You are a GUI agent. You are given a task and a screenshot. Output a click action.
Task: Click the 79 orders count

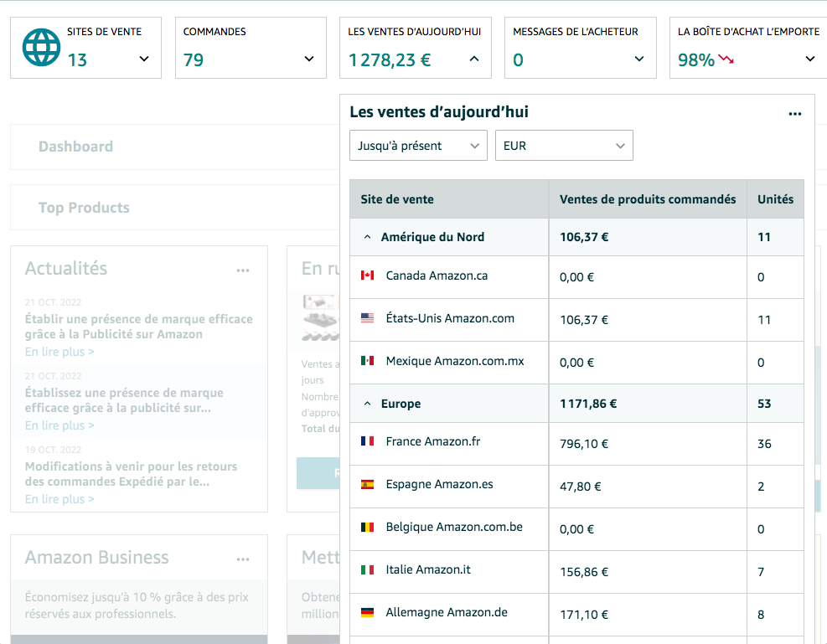pyautogui.click(x=193, y=60)
